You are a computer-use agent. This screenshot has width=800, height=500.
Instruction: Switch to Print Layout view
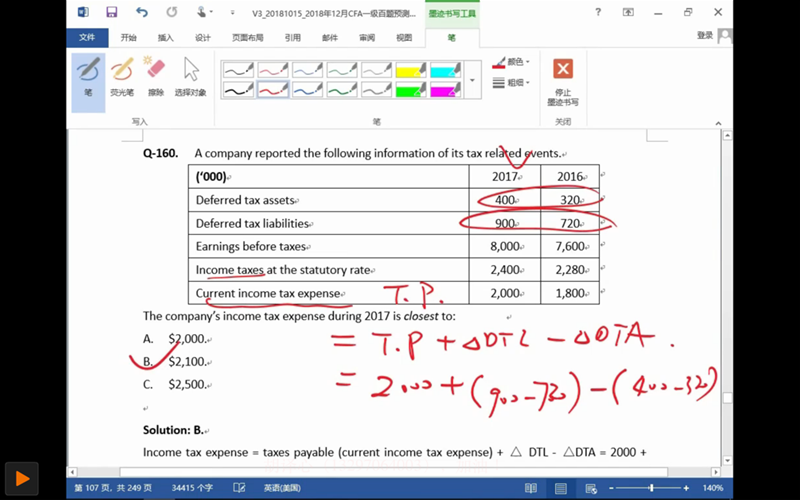(561, 488)
